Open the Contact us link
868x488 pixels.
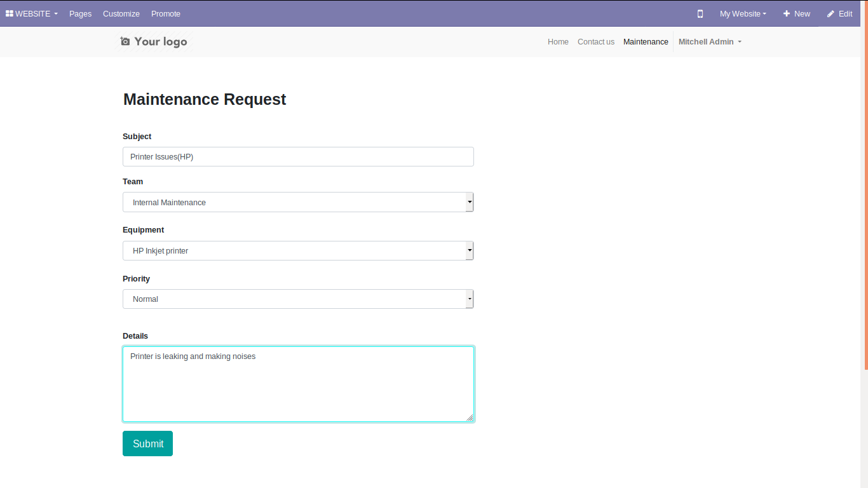click(x=596, y=41)
